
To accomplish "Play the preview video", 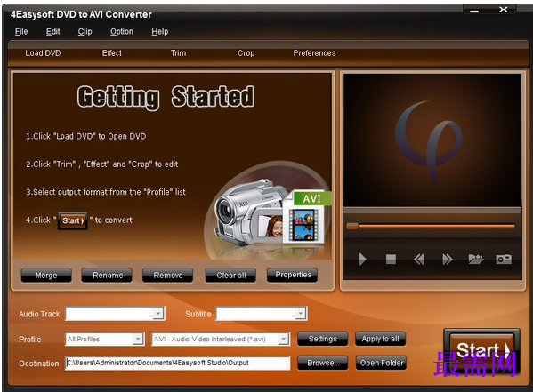I will point(363,260).
